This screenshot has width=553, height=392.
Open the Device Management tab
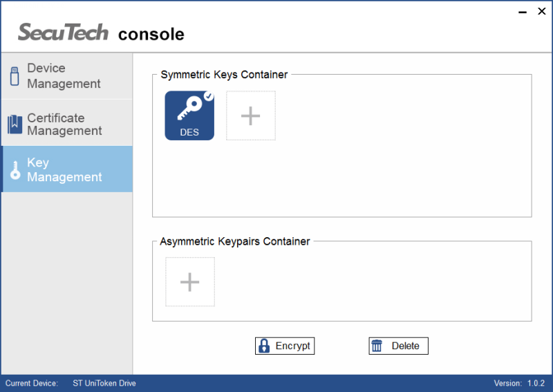click(x=67, y=76)
